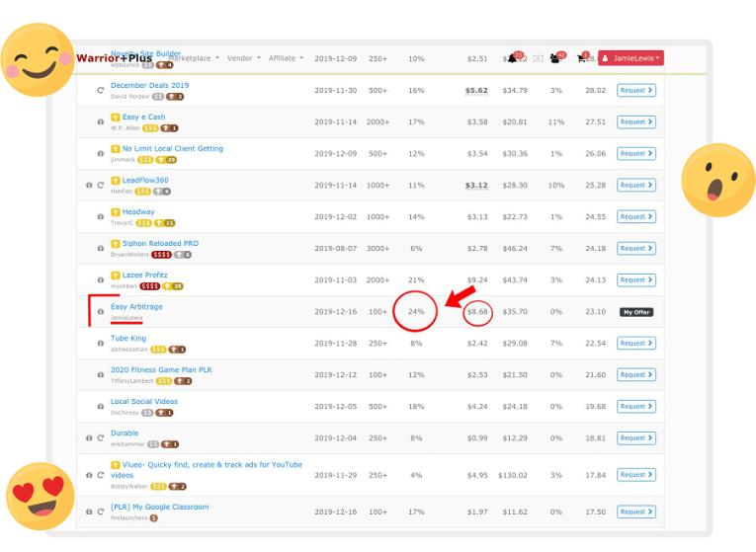This screenshot has width=756, height=552.
Task: Click the gift icon in the Durable row
Action: [x=89, y=437]
